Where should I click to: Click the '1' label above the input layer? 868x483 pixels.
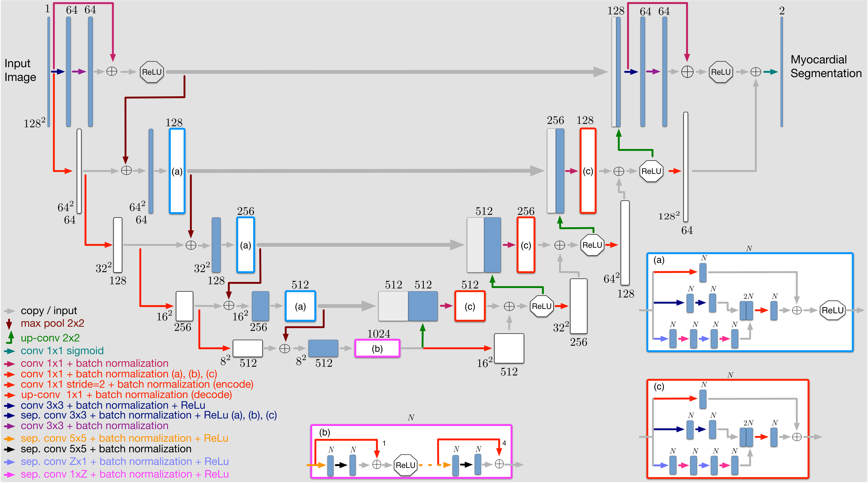point(48,9)
